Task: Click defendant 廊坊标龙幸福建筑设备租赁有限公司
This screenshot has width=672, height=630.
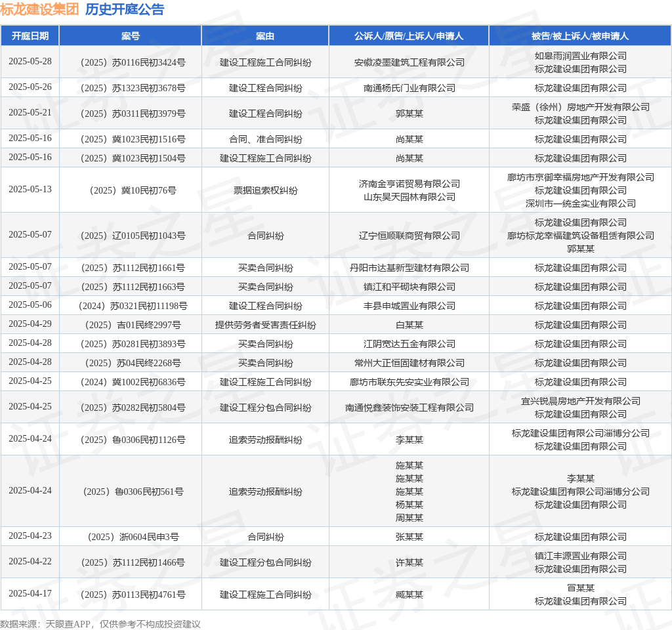Action: [x=581, y=236]
